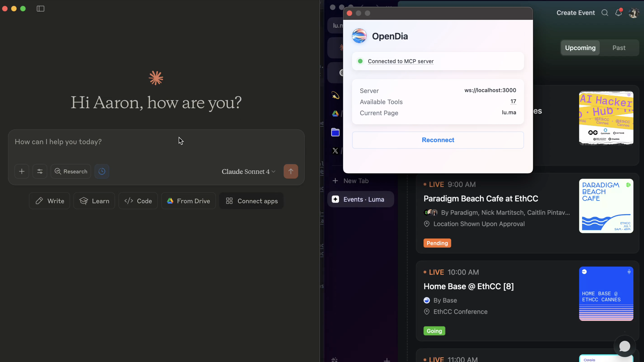The image size is (644, 362).
Task: Click the green connection status dot
Action: pyautogui.click(x=360, y=61)
